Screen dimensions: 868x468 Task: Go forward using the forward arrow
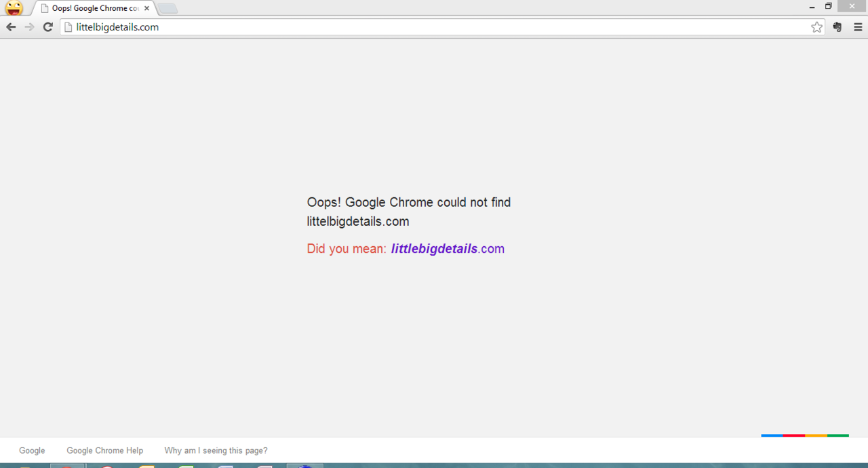pos(29,27)
